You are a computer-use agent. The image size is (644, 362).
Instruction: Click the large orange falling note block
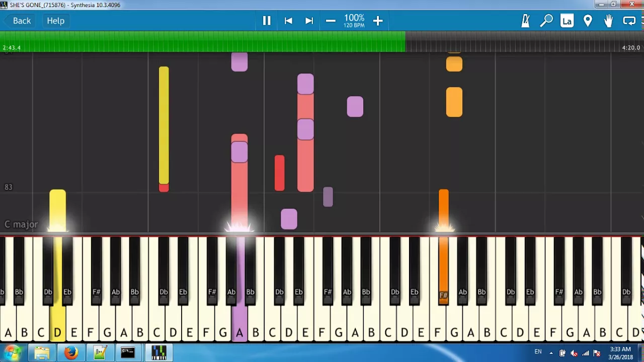pyautogui.click(x=454, y=102)
